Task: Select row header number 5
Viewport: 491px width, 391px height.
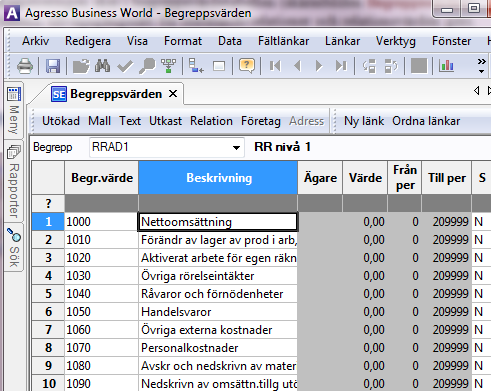Action: tap(48, 294)
